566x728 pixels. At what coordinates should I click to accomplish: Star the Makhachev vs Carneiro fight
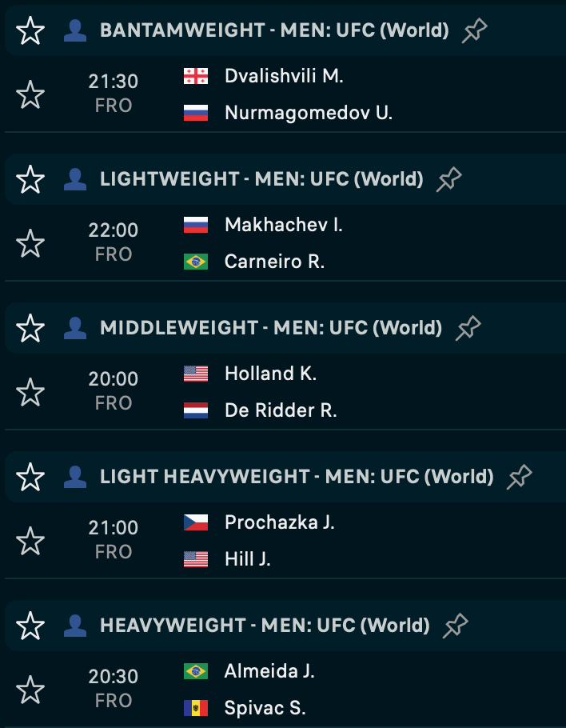click(x=30, y=243)
